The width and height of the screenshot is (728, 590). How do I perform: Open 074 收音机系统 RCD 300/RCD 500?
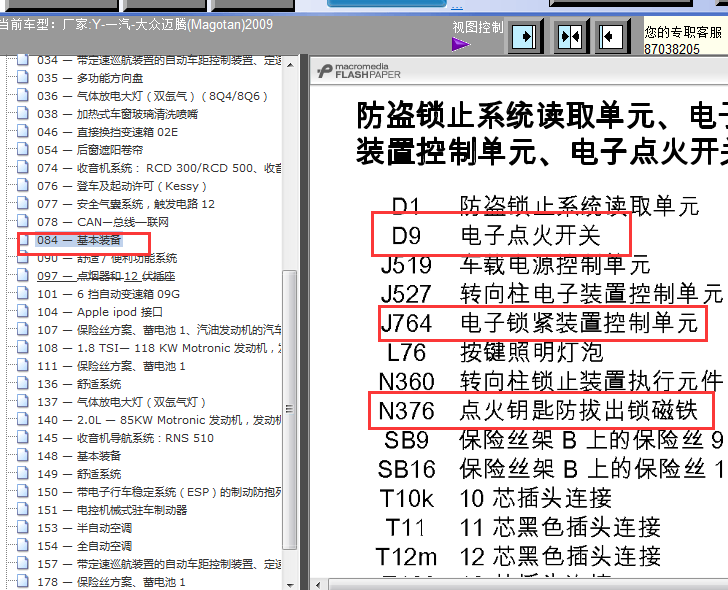(x=159, y=168)
